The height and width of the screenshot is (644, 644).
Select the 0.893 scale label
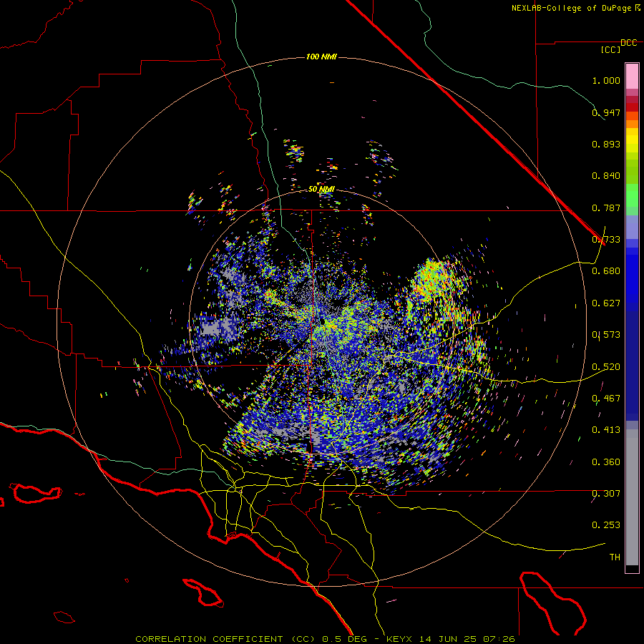606,144
